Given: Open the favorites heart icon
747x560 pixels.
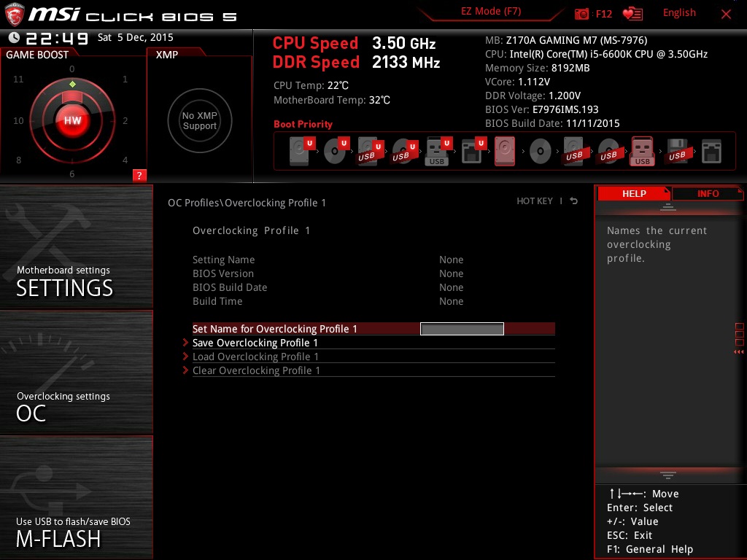Looking at the screenshot, I should click(632, 14).
